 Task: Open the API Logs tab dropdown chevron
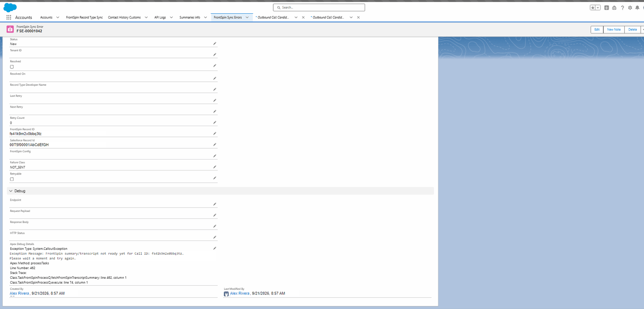171,17
